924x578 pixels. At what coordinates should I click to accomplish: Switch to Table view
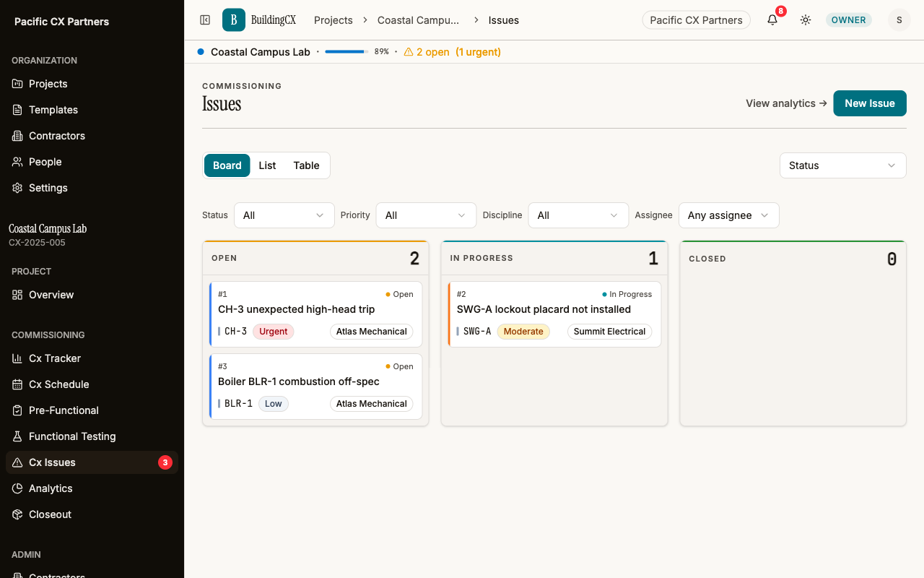[306, 165]
